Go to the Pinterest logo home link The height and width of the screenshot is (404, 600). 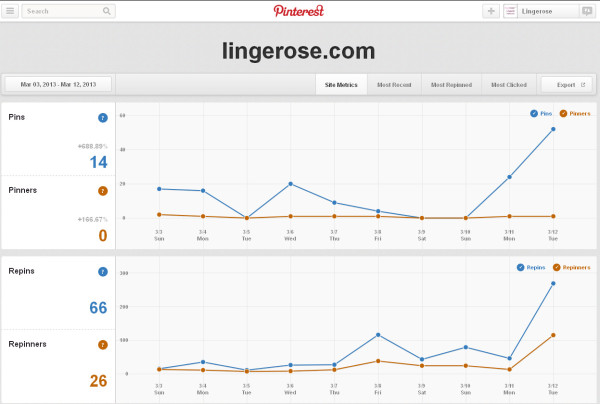point(299,11)
